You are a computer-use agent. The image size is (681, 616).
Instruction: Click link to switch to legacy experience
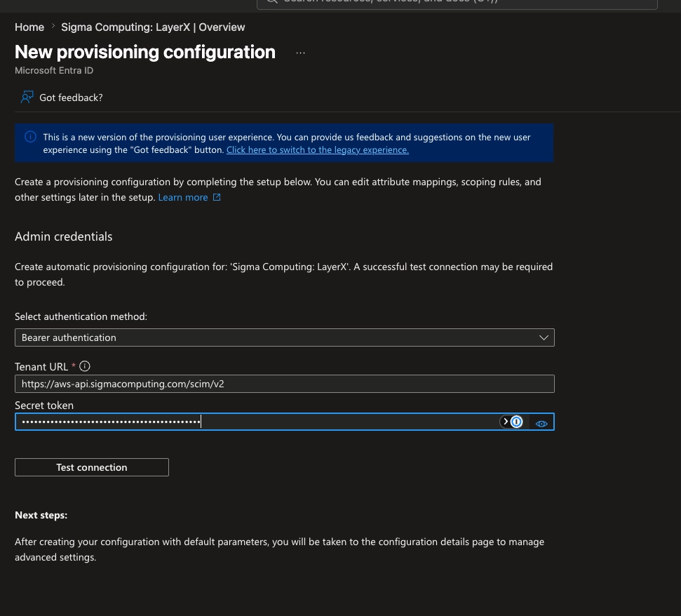pos(318,150)
